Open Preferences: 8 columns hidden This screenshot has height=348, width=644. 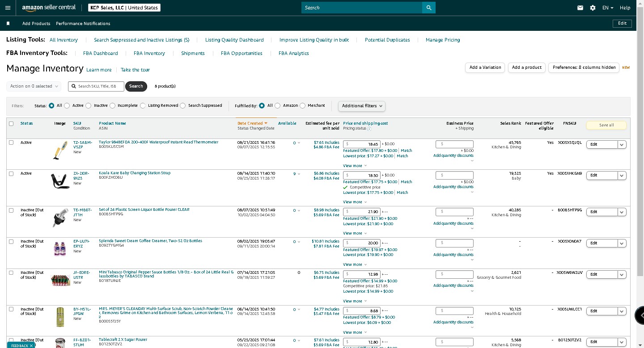point(584,67)
